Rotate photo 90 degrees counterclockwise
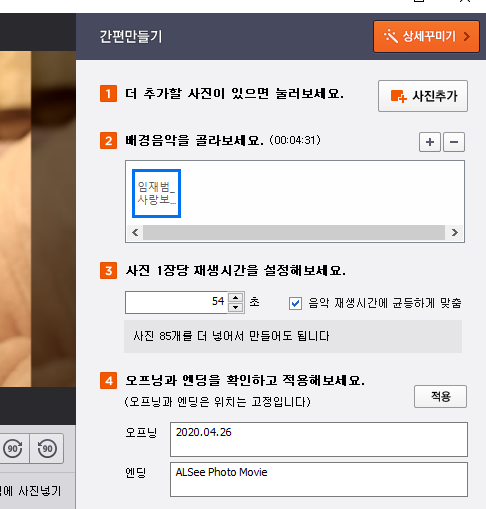486x509 pixels. point(47,449)
